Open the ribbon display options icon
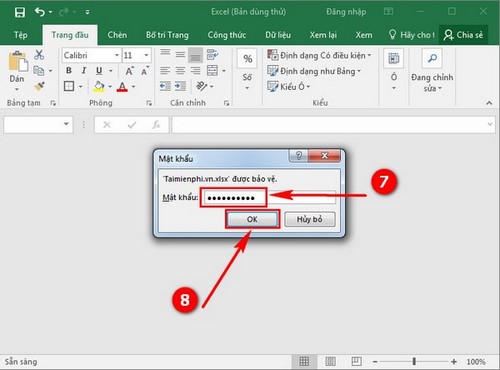Image resolution: width=500 pixels, height=370 pixels. [388, 12]
